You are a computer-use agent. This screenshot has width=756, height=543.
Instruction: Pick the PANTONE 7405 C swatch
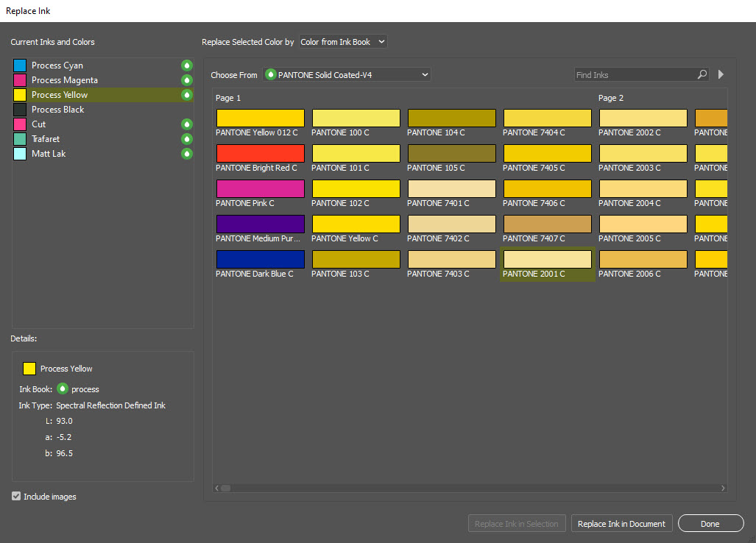click(547, 153)
